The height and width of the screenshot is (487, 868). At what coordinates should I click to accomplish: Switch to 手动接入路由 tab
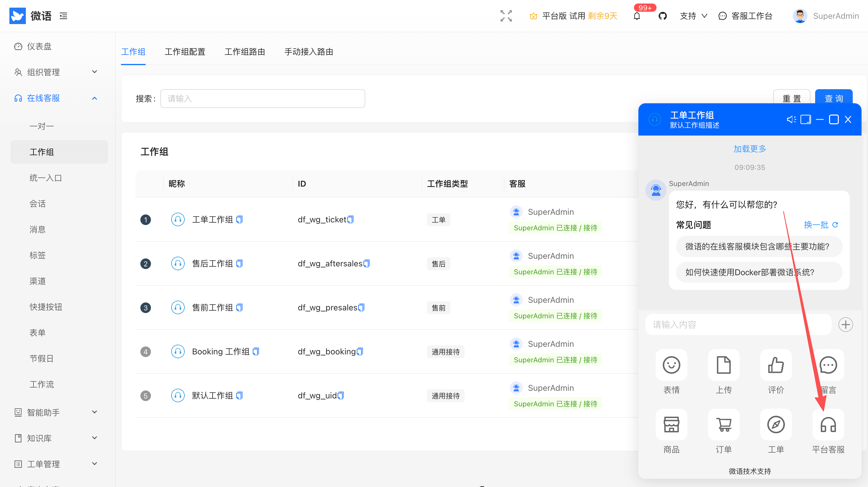click(309, 52)
